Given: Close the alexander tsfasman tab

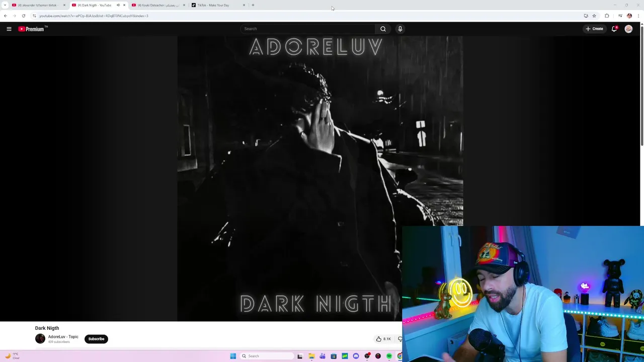Looking at the screenshot, I should [x=64, y=5].
